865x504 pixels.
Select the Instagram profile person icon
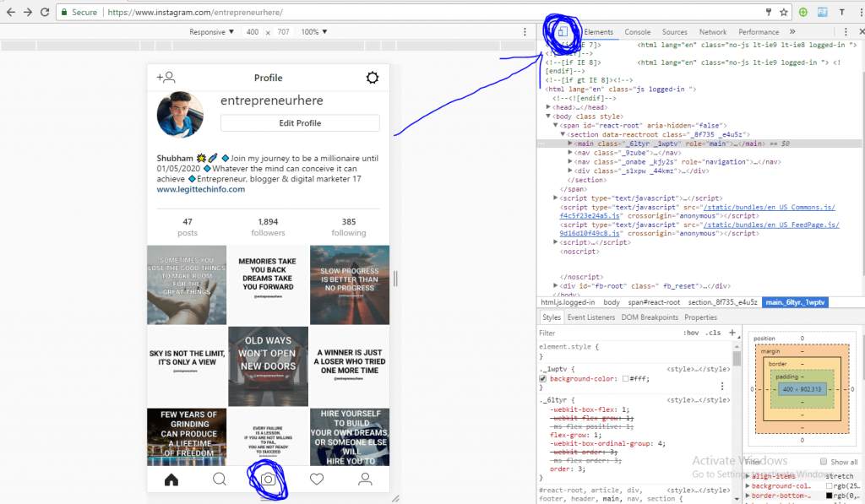pos(364,479)
